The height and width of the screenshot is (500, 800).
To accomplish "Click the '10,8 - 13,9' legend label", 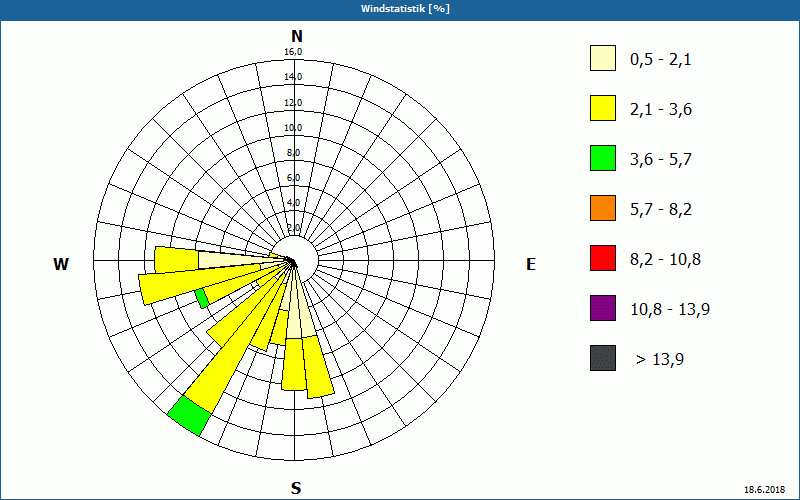I will [670, 310].
